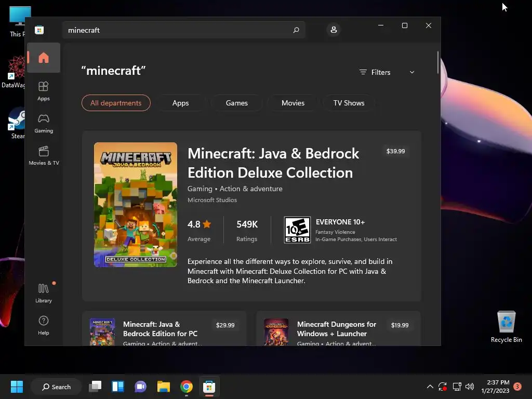The height and width of the screenshot is (399, 532).
Task: Open Task View on the taskbar
Action: pyautogui.click(x=95, y=387)
